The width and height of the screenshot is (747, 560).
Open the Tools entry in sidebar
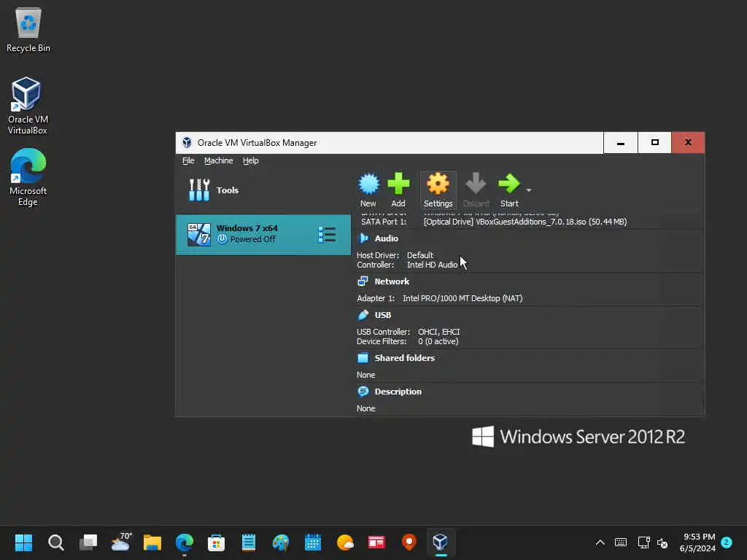click(x=263, y=190)
